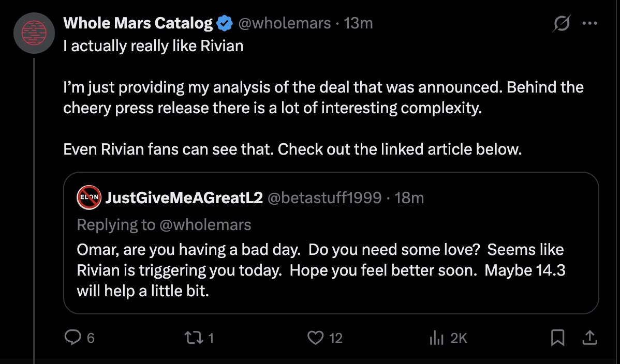This screenshot has width=620, height=364.
Task: Click the quoted tweet 18m timestamp
Action: (409, 198)
